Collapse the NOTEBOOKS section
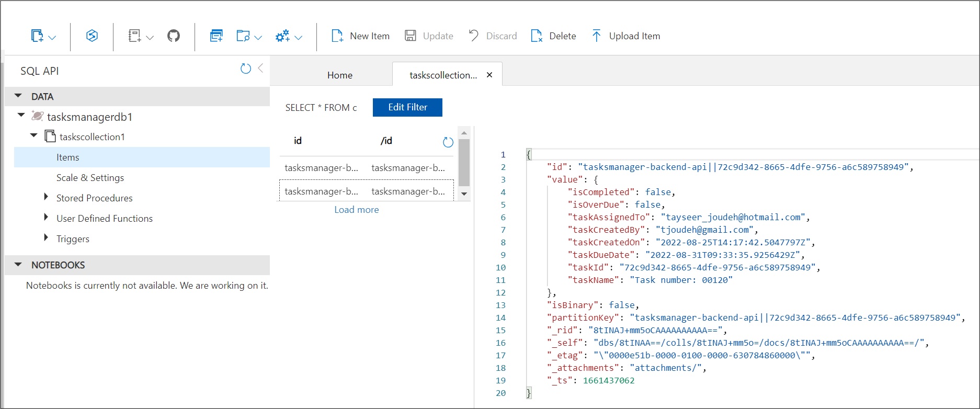 18,265
